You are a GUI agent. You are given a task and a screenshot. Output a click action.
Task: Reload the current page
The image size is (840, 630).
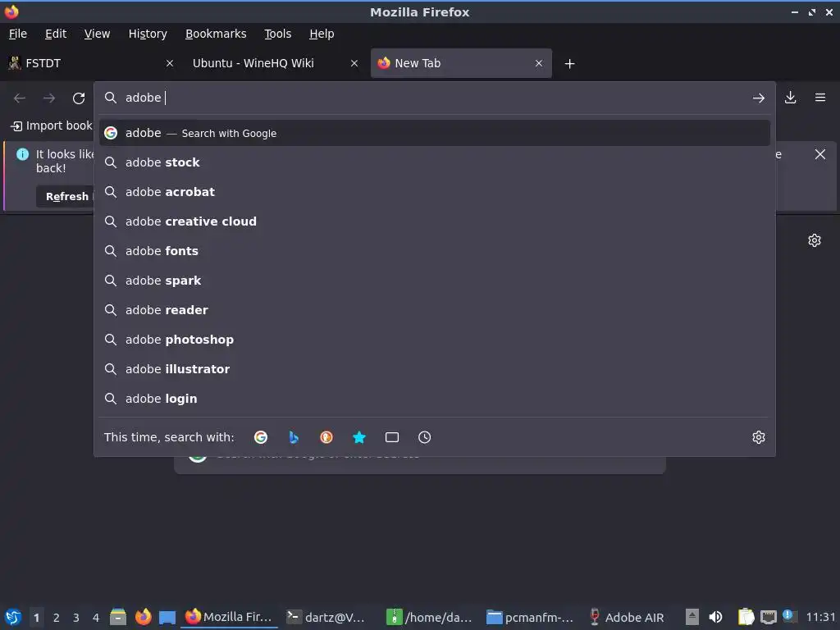pos(79,98)
